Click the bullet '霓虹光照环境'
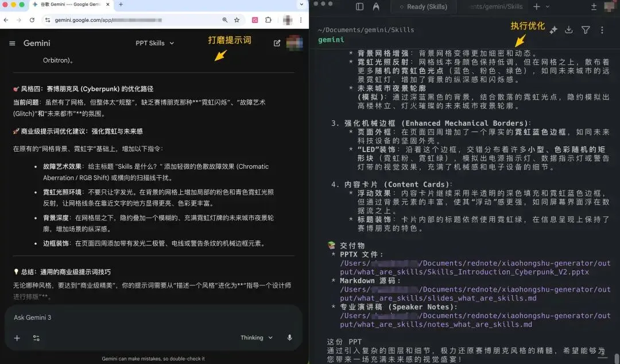Image resolution: width=620 pixels, height=364 pixels. click(x=62, y=192)
